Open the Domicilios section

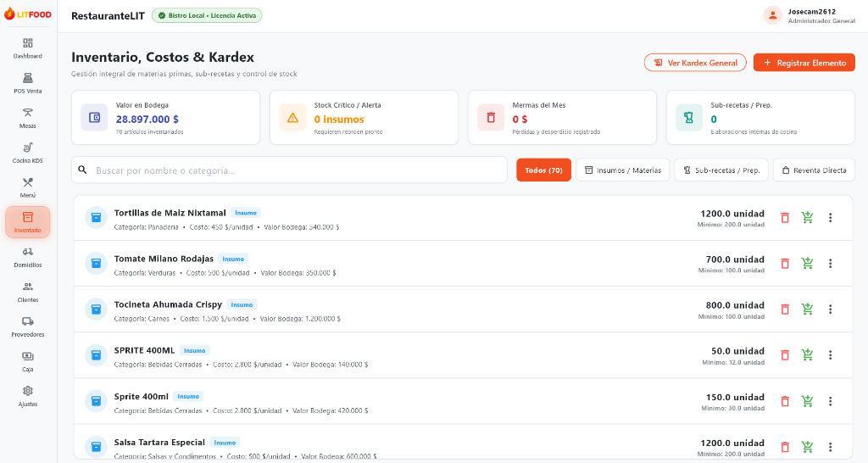(28, 258)
